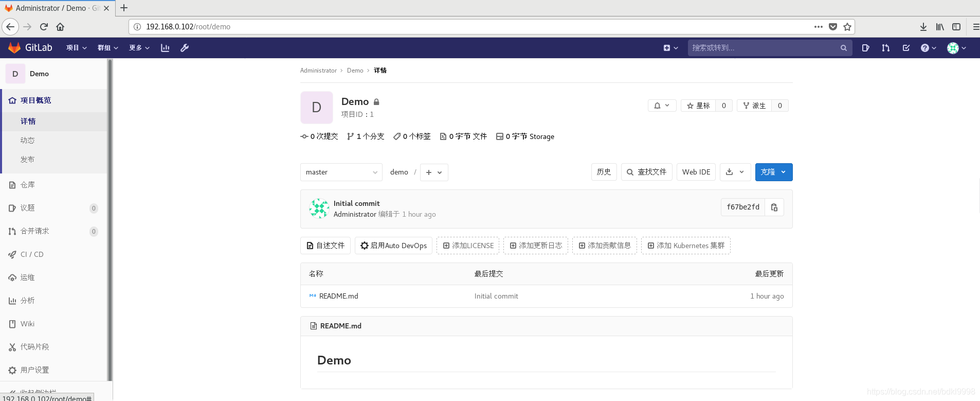Screen dimensions: 980x401
Task: Open the analytics chart icon in navbar
Action: (165, 48)
